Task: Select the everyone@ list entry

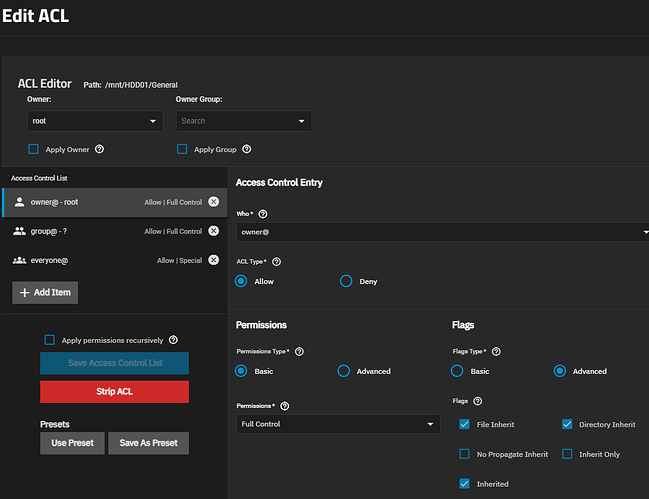Action: 115,260
